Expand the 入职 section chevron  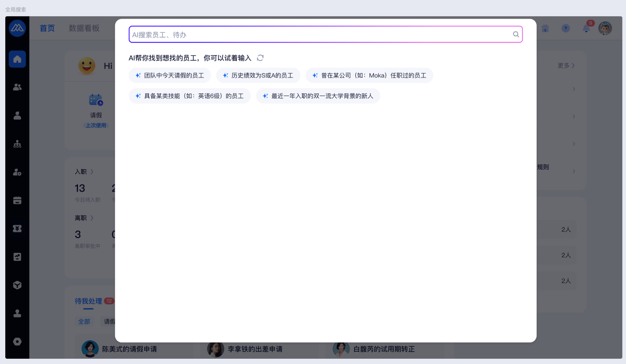click(x=92, y=172)
